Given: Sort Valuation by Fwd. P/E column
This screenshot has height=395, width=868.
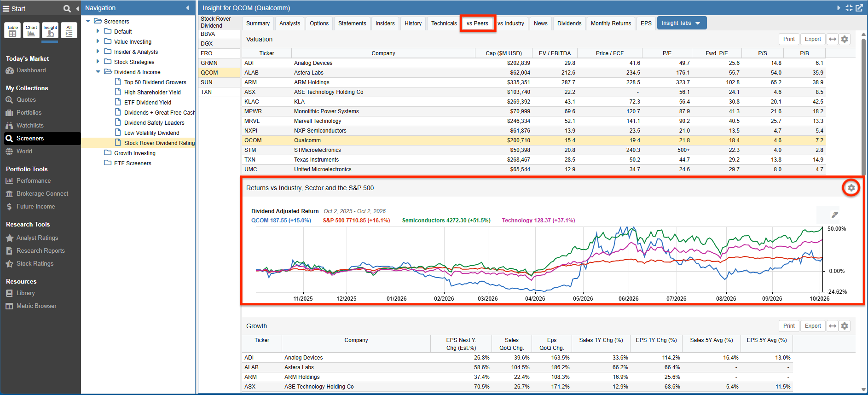Looking at the screenshot, I should pyautogui.click(x=717, y=53).
